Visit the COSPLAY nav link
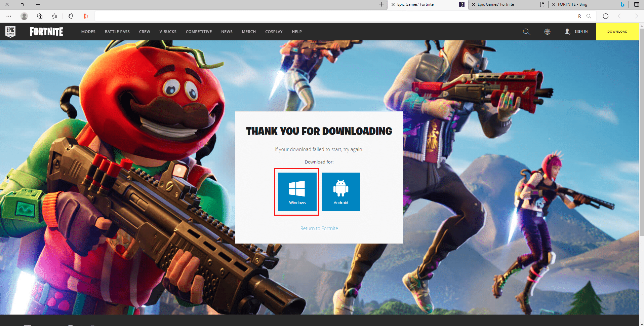This screenshot has height=326, width=644. pos(274,32)
